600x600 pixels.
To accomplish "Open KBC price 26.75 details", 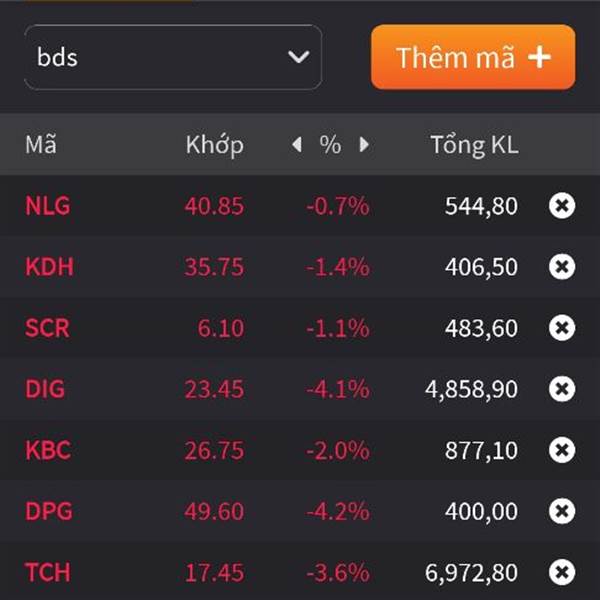I will coord(214,450).
